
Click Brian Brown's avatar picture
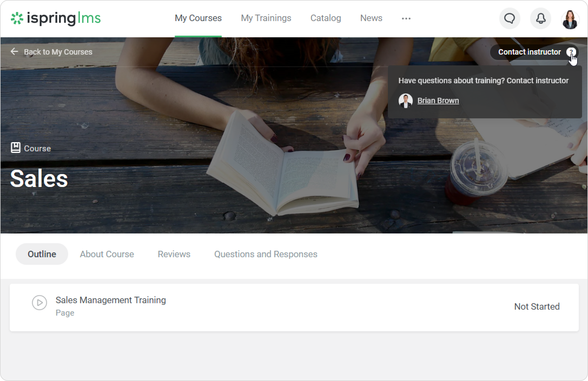tap(405, 101)
